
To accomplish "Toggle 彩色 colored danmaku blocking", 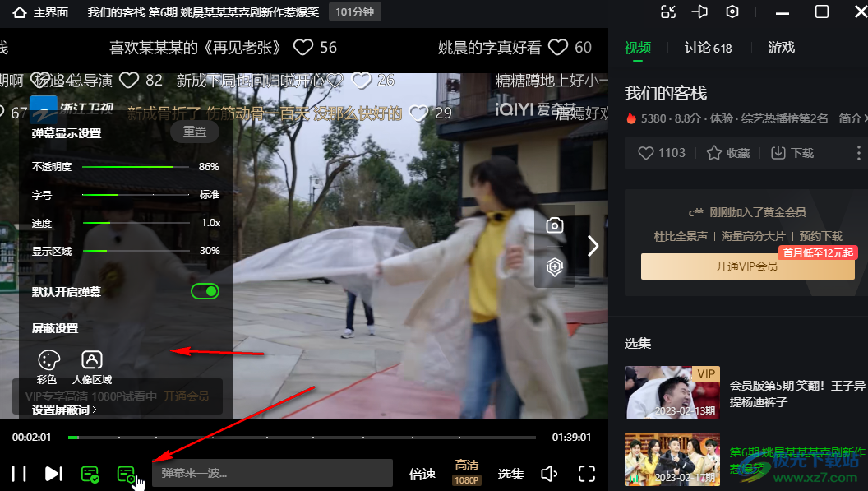I will point(48,367).
